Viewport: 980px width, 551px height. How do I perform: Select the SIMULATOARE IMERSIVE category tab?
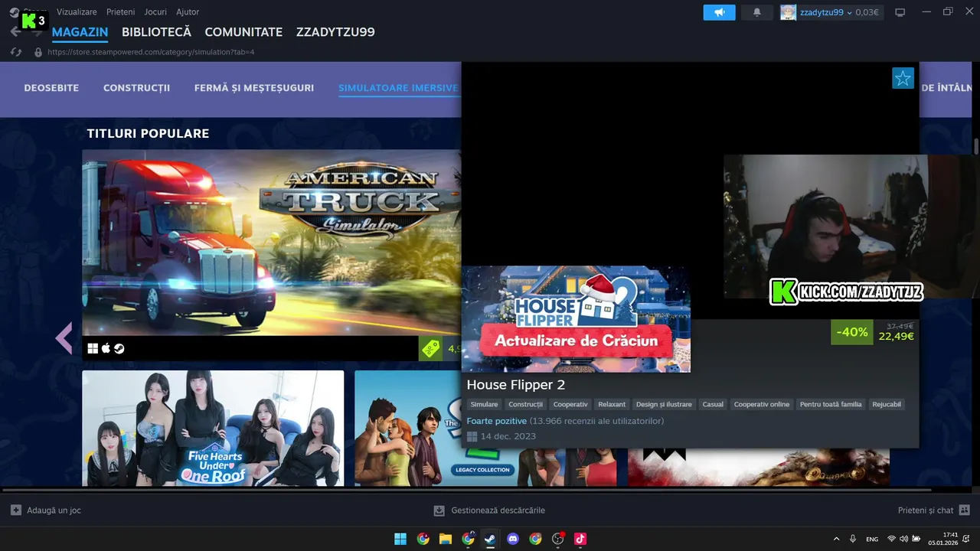398,88
